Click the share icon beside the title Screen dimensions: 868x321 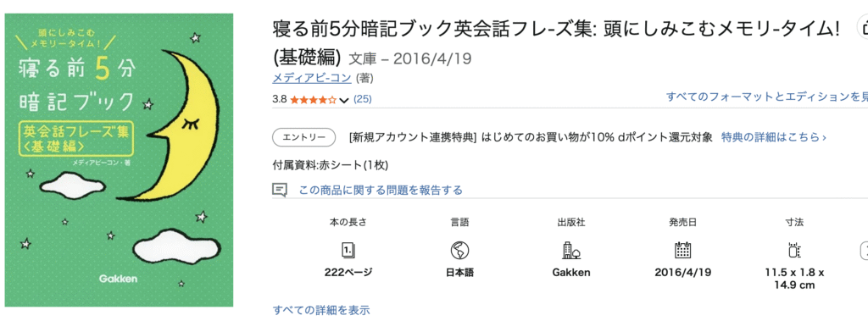pyautogui.click(x=863, y=26)
